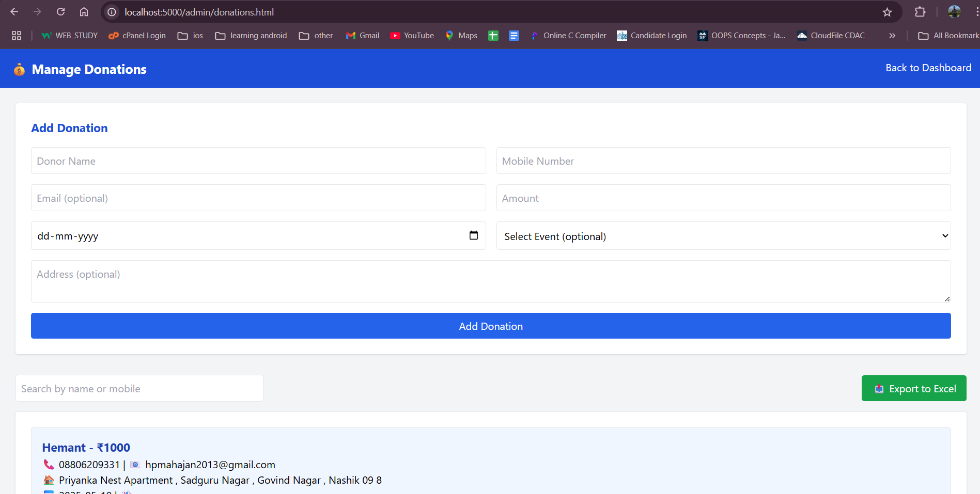The width and height of the screenshot is (980, 494).
Task: Open the YouTube bookmark
Action: coord(412,35)
